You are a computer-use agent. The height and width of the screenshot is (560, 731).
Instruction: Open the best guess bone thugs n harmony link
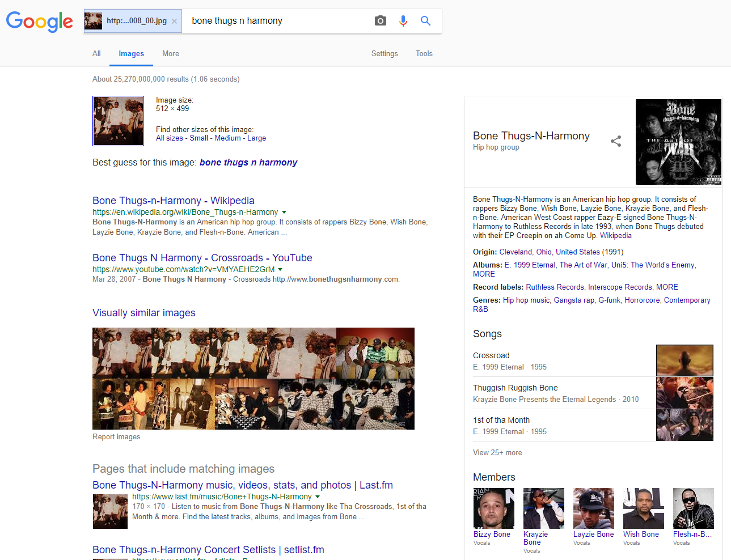[248, 163]
